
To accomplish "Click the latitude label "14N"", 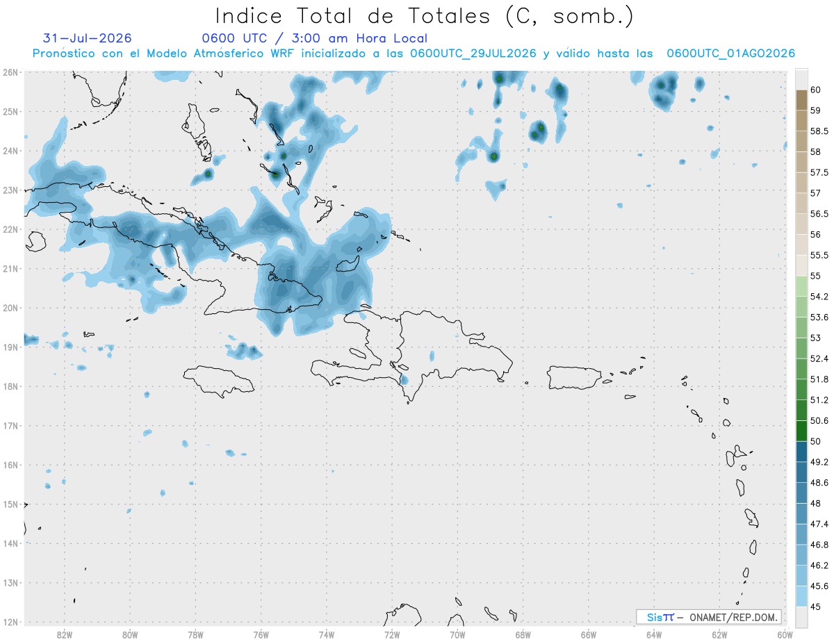I will pos(10,543).
